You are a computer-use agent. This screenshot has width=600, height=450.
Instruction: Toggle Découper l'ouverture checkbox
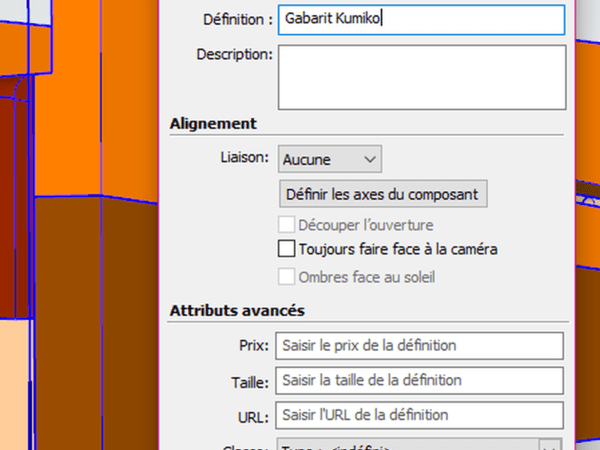[x=287, y=225]
